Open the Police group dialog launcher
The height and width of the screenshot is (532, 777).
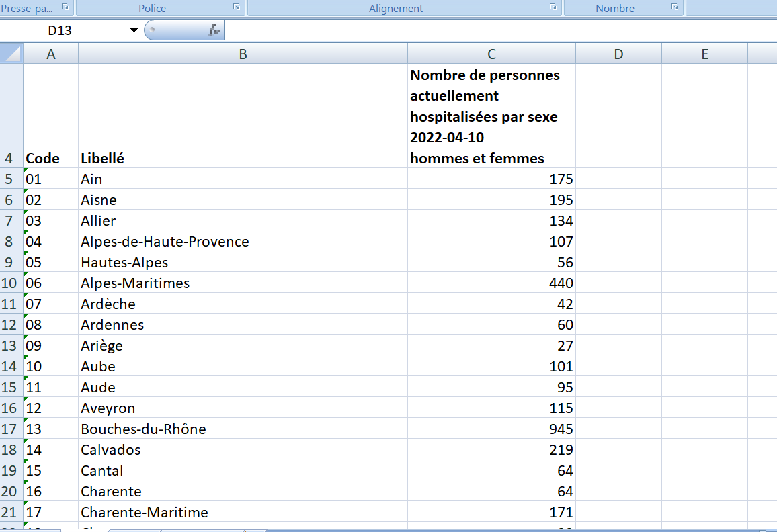(237, 7)
